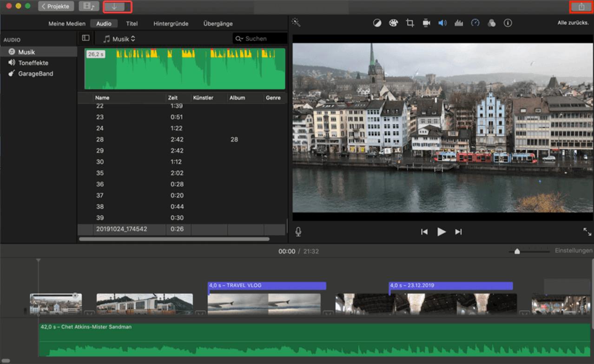Select the crop tool
594x364 pixels.
410,23
